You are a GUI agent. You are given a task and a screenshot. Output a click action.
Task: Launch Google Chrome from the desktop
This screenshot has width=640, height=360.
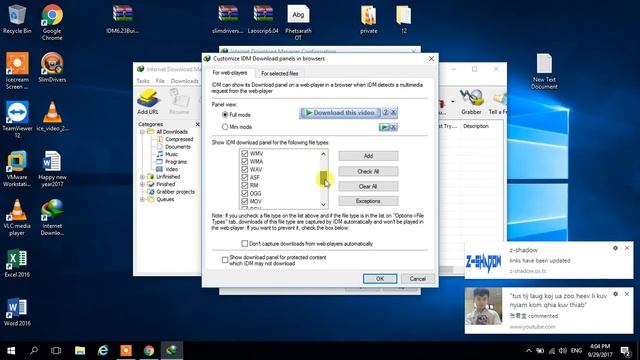point(52,22)
